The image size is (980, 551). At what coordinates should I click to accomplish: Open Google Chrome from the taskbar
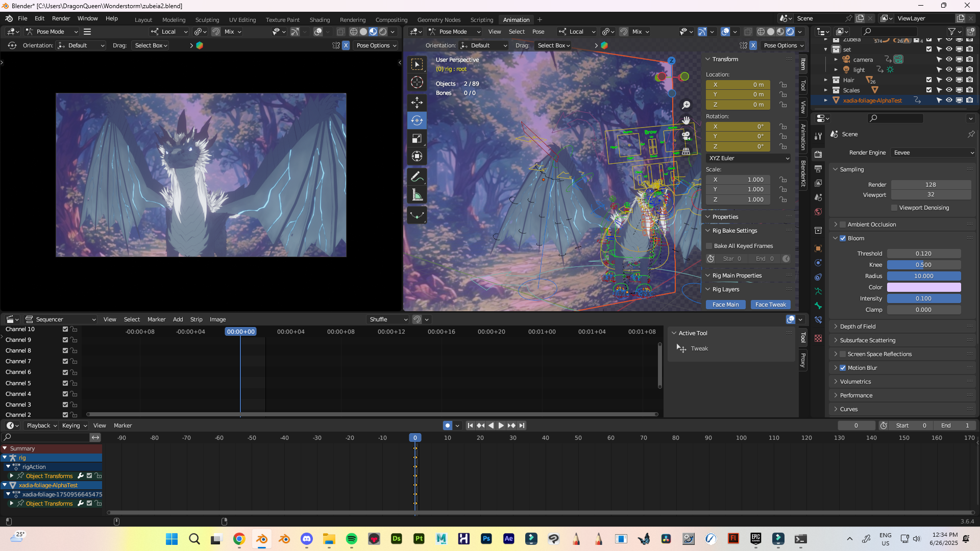(239, 539)
